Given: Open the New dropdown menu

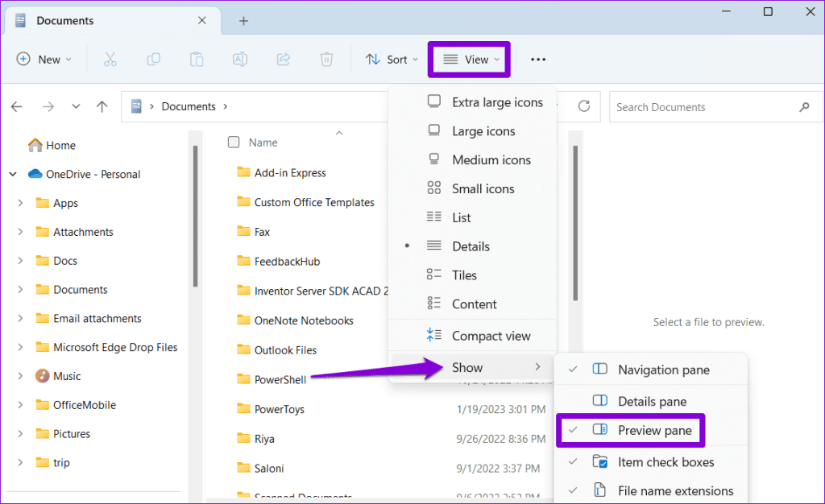Looking at the screenshot, I should click(x=44, y=59).
